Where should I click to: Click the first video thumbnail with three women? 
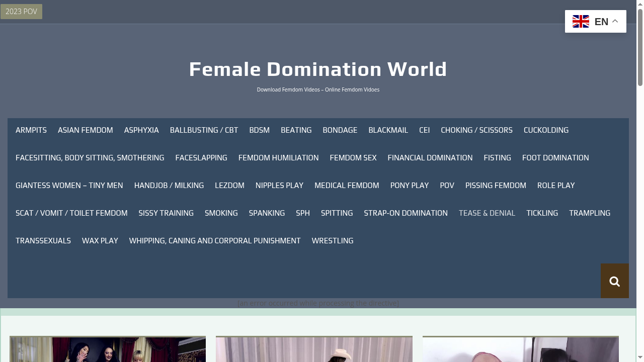107,349
